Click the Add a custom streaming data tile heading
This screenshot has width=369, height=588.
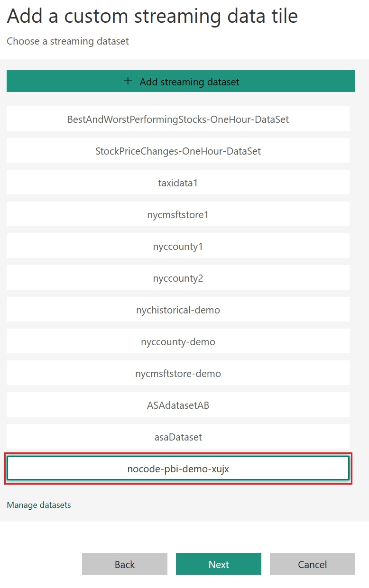tap(152, 16)
